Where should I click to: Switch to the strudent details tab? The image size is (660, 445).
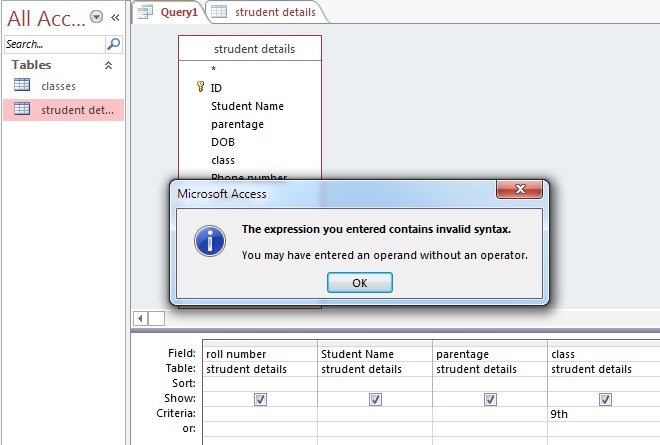267,12
